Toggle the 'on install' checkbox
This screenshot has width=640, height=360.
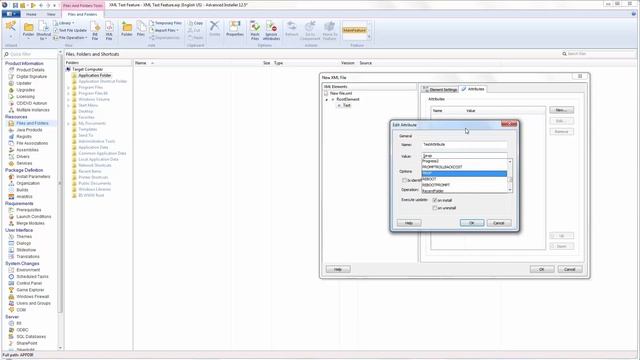[x=435, y=200]
